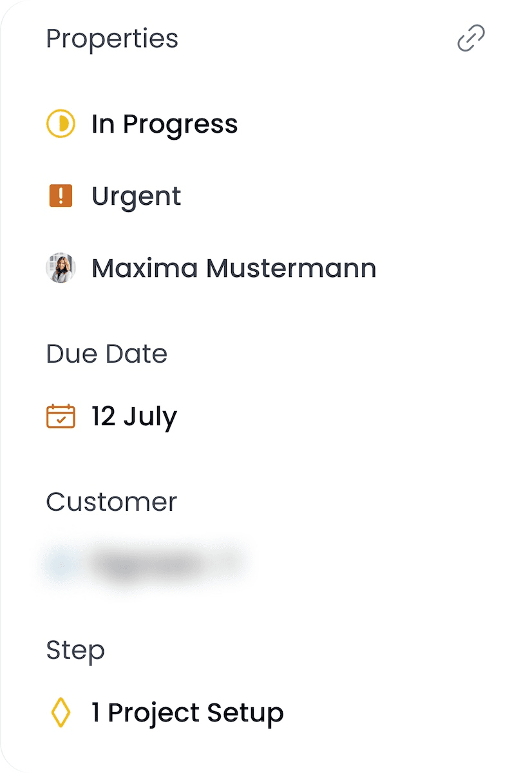Click the exclamation mark priority badge
Screen dimensions: 532x773
61,196
